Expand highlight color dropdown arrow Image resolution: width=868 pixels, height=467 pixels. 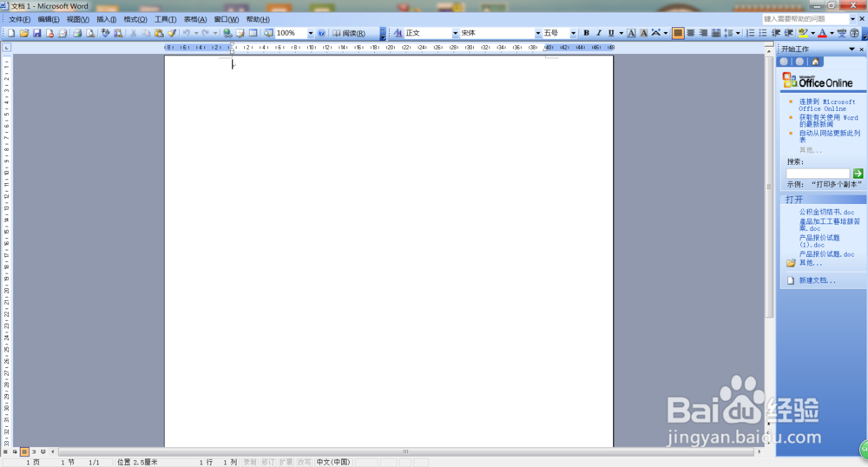[812, 33]
